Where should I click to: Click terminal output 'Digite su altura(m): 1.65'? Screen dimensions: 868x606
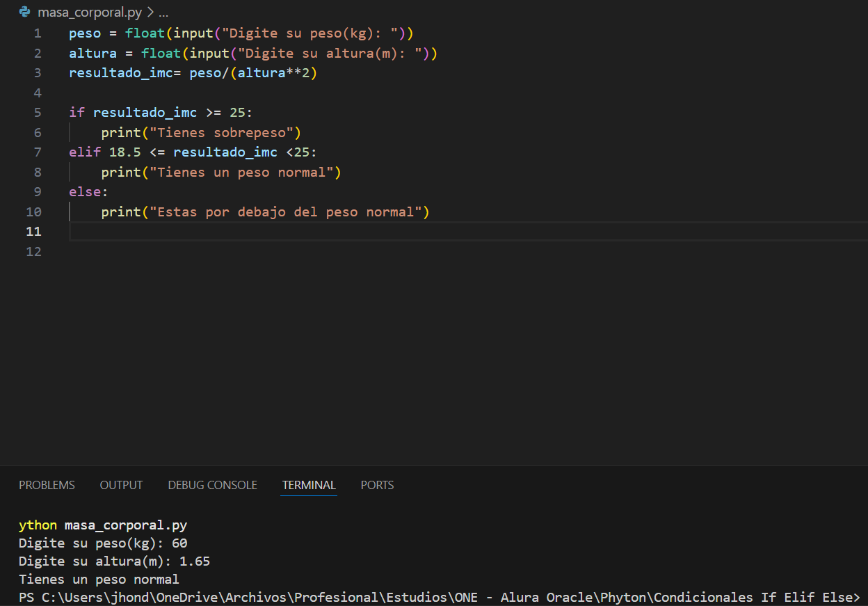[x=115, y=561]
